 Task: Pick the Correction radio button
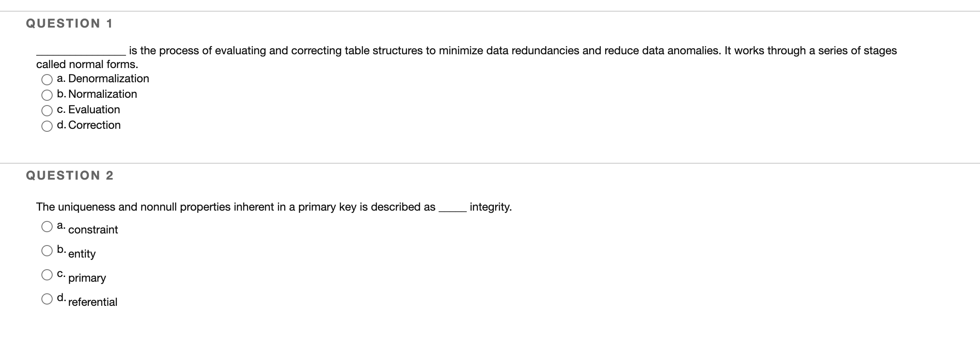47,126
